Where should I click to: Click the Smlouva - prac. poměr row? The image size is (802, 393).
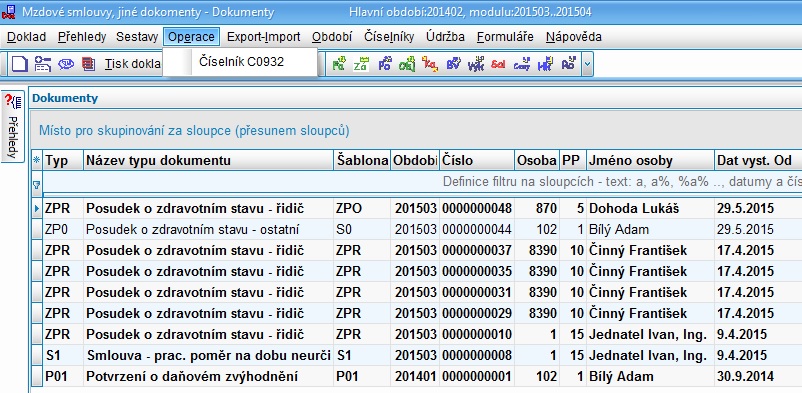(x=417, y=356)
